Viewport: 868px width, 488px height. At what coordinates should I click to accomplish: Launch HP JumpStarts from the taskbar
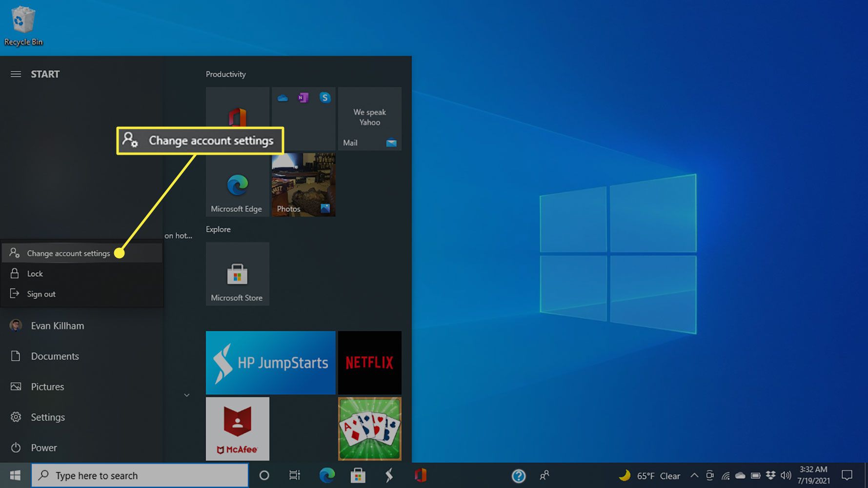point(389,475)
